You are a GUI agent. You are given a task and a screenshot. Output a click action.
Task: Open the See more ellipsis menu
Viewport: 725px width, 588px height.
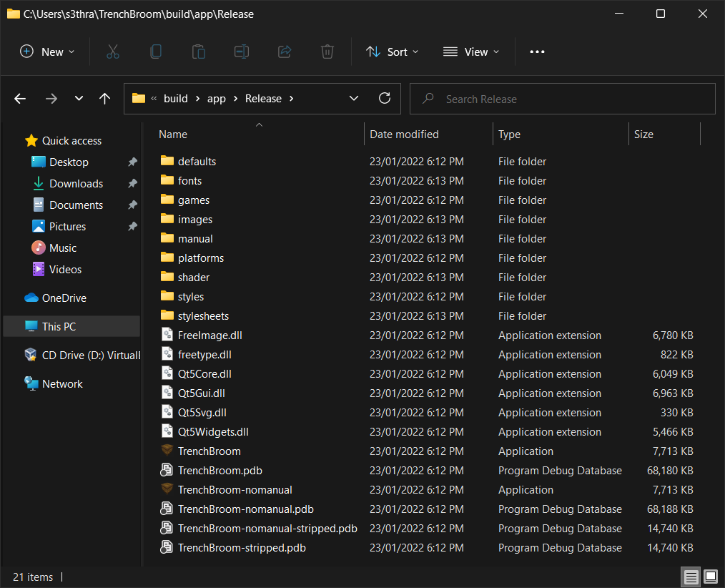[x=537, y=52]
